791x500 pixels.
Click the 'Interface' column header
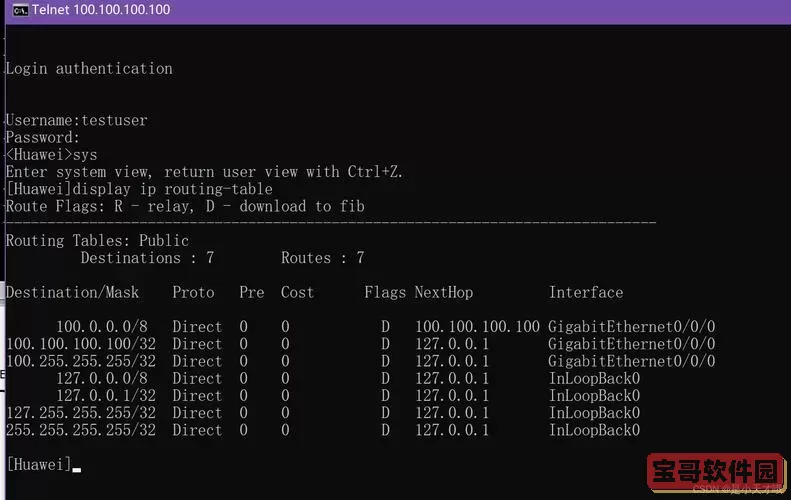[x=586, y=292]
